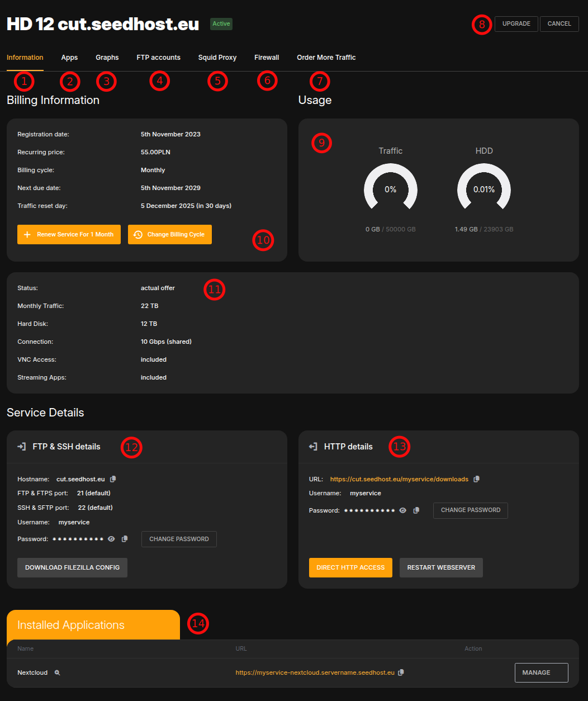Click the CANCEL service button
588x701 pixels.
559,24
